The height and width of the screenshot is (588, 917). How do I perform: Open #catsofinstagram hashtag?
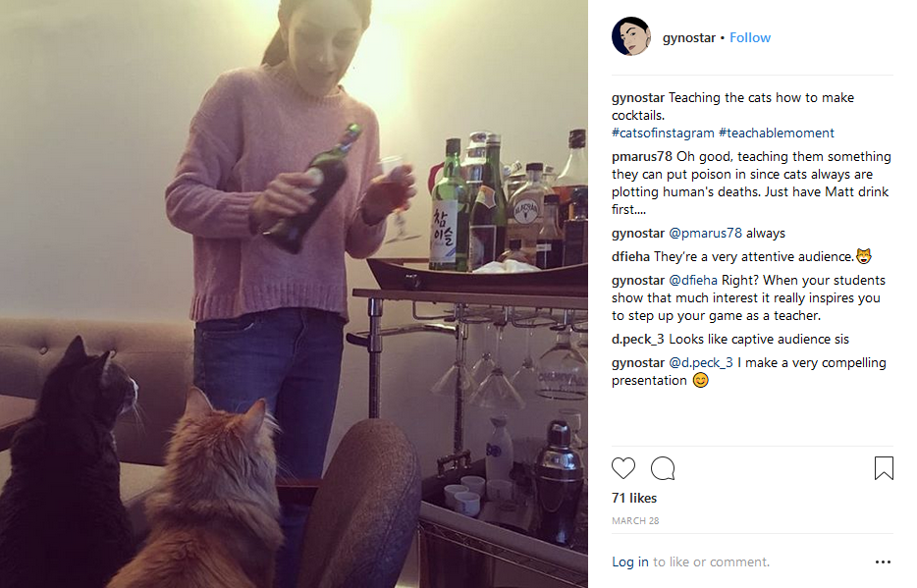[663, 133]
